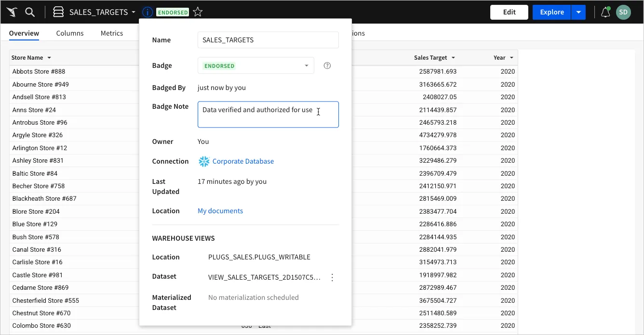Select the Chesterfield Store #555 cell
The image size is (644, 335).
[x=45, y=300]
